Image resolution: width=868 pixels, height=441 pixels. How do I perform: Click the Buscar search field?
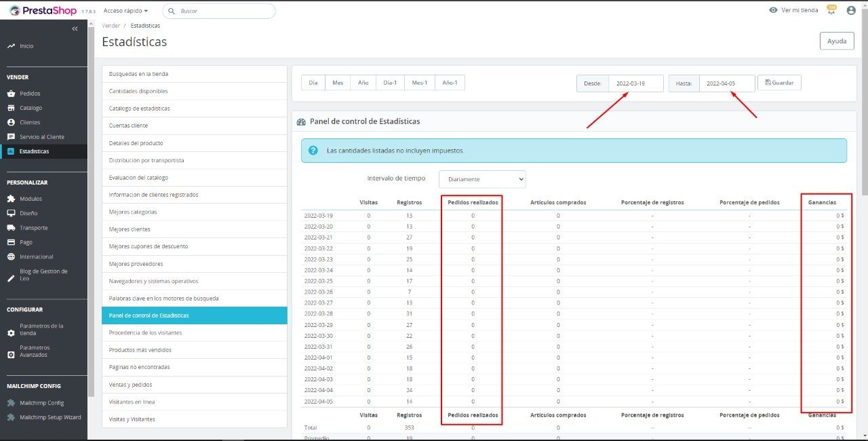coord(219,11)
